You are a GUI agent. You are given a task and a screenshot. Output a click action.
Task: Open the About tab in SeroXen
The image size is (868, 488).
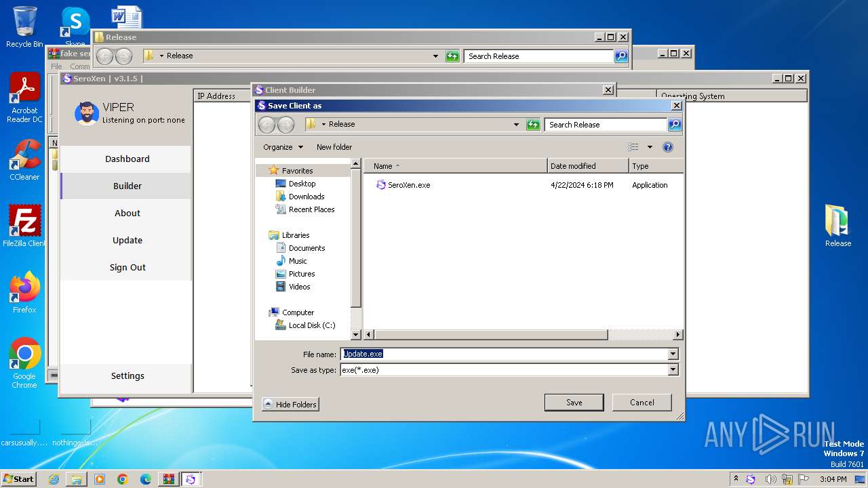(127, 213)
